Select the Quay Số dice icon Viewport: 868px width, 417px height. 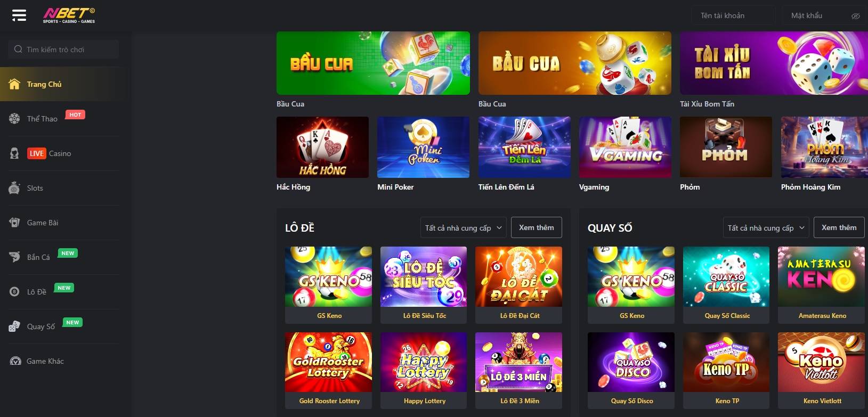(x=14, y=326)
